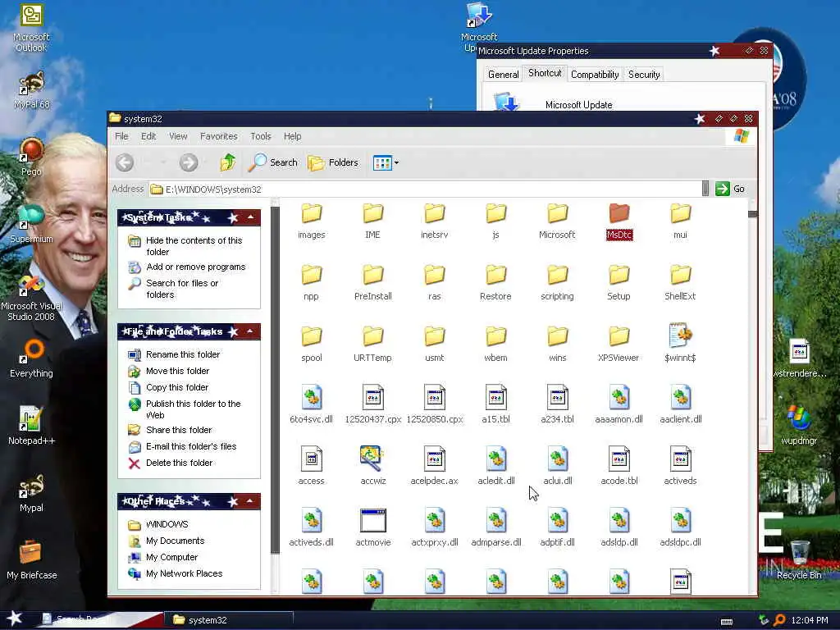
Task: Open the View menu
Action: [178, 136]
